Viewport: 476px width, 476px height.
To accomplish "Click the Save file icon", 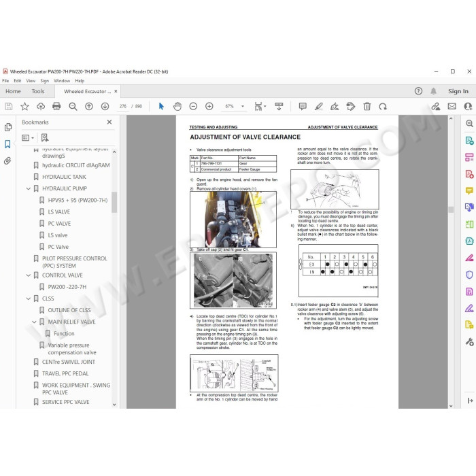I will tap(8, 106).
